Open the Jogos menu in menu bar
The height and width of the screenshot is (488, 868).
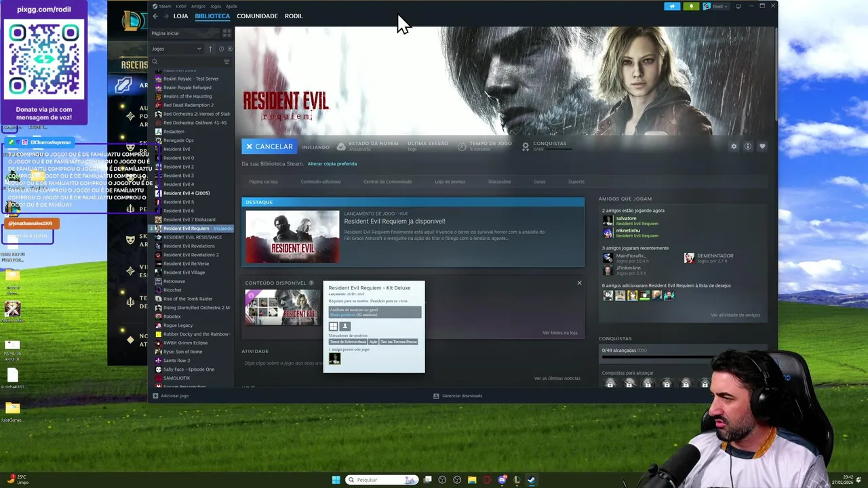[216, 6]
